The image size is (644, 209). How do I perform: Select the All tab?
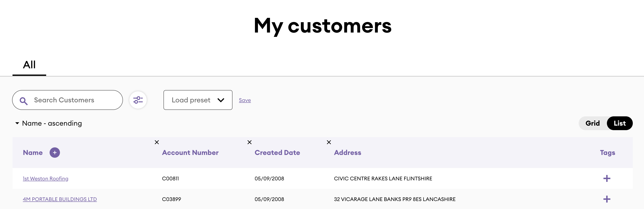point(29,65)
